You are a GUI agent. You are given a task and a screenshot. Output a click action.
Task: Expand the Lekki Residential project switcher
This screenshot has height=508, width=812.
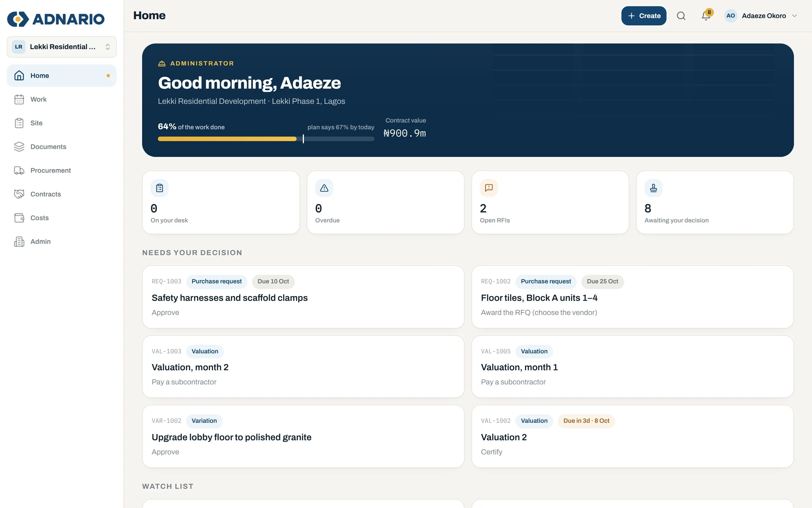(x=62, y=47)
